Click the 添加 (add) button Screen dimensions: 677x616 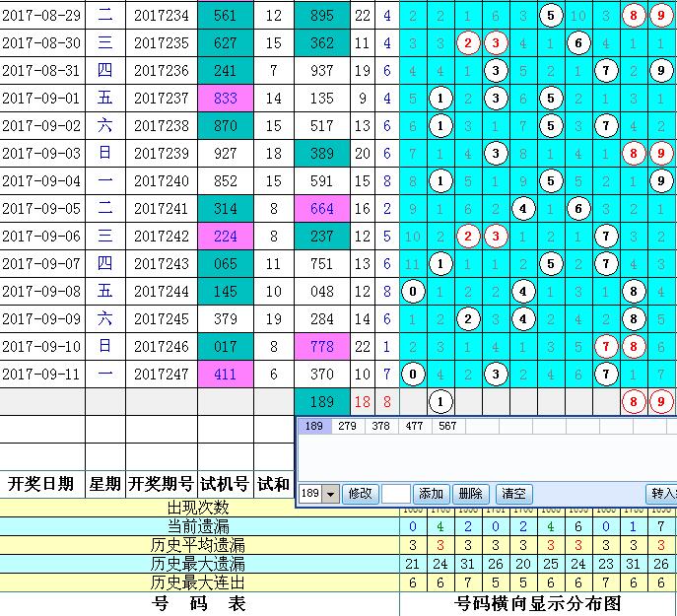click(x=431, y=494)
